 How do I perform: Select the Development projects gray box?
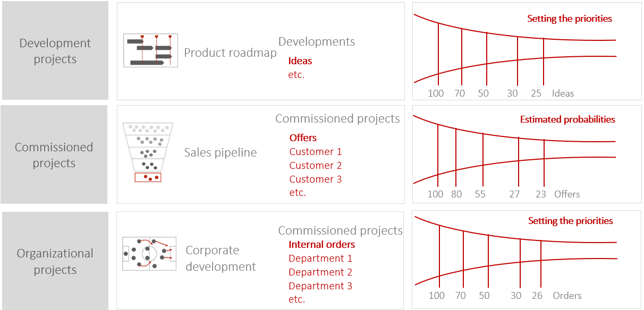click(x=55, y=51)
